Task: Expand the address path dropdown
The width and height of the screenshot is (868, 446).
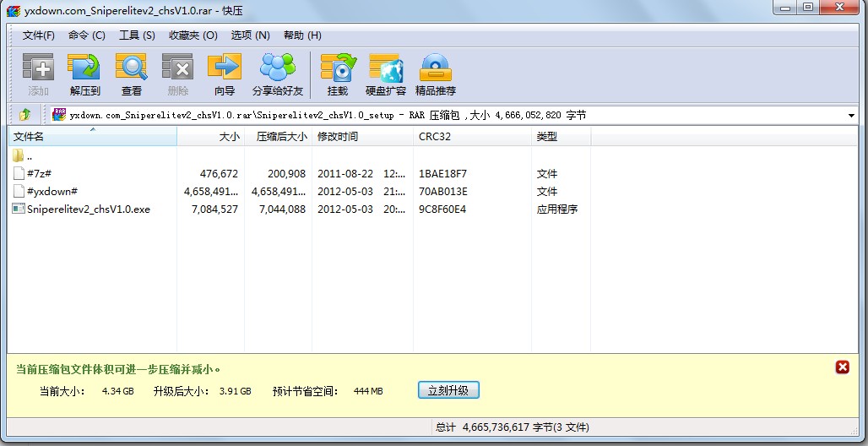Action: click(851, 115)
